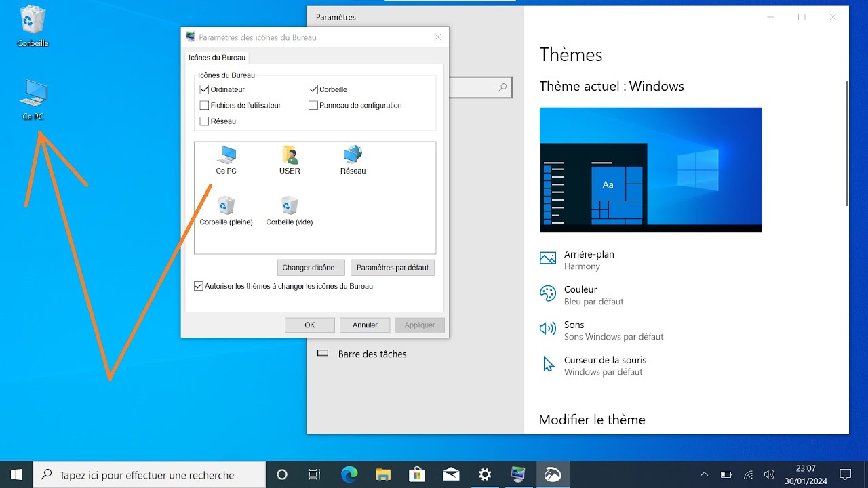The height and width of the screenshot is (488, 868).
Task: Open the Wi-Fi network tray icon
Action: pos(748,474)
